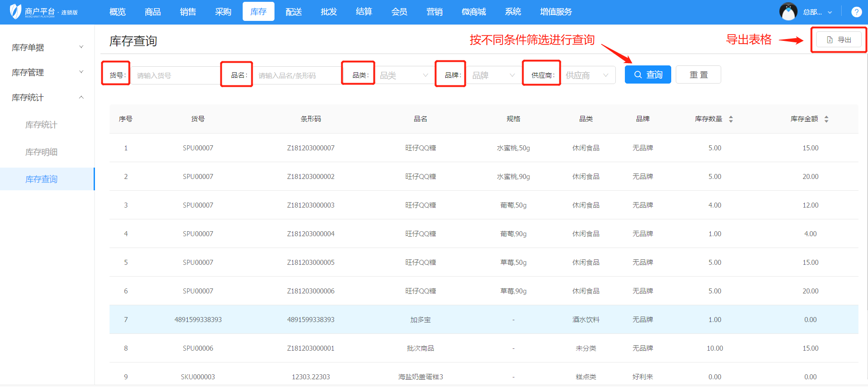Switch to the 商品 top menu

(153, 12)
